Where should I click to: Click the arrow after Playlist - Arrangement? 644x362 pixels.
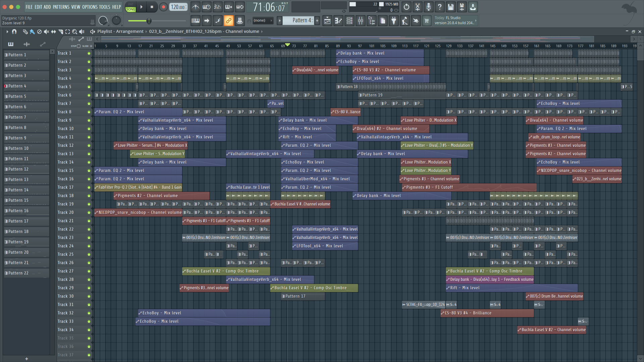click(x=146, y=32)
